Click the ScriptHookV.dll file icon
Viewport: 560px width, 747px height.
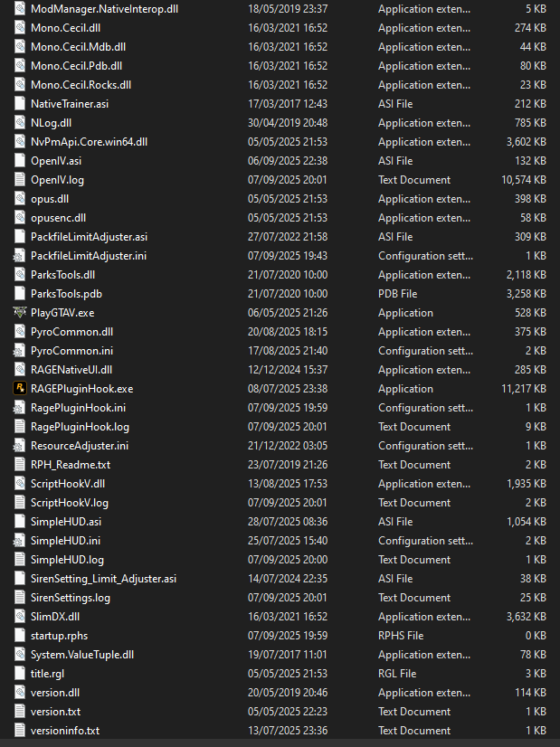pyautogui.click(x=20, y=484)
